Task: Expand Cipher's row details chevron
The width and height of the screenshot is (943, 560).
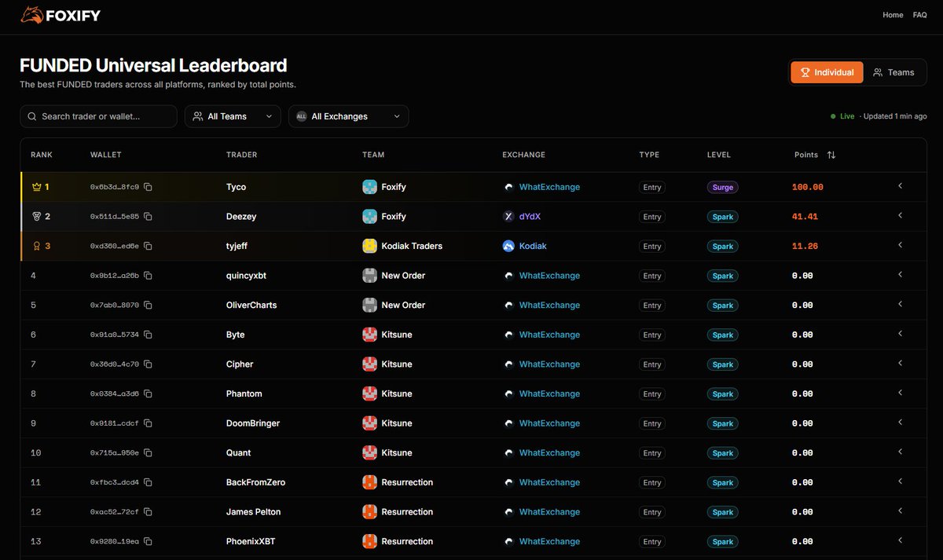Action: 900,363
